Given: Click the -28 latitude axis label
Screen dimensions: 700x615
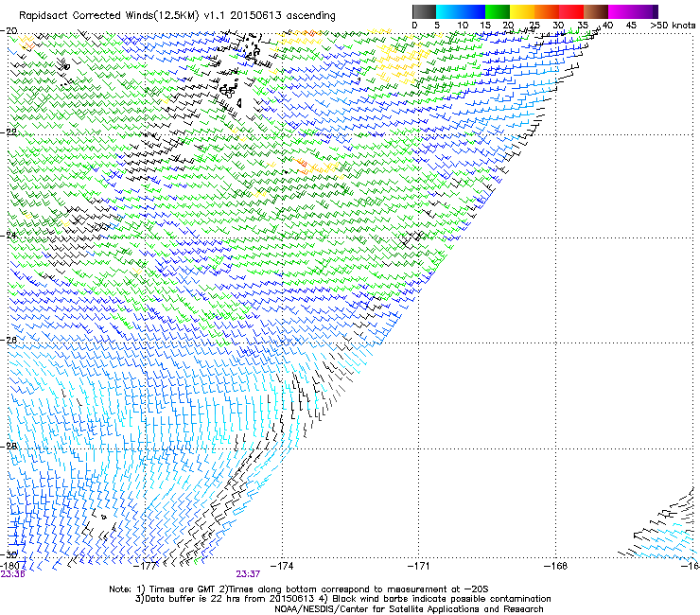Looking at the screenshot, I should click(9, 446).
